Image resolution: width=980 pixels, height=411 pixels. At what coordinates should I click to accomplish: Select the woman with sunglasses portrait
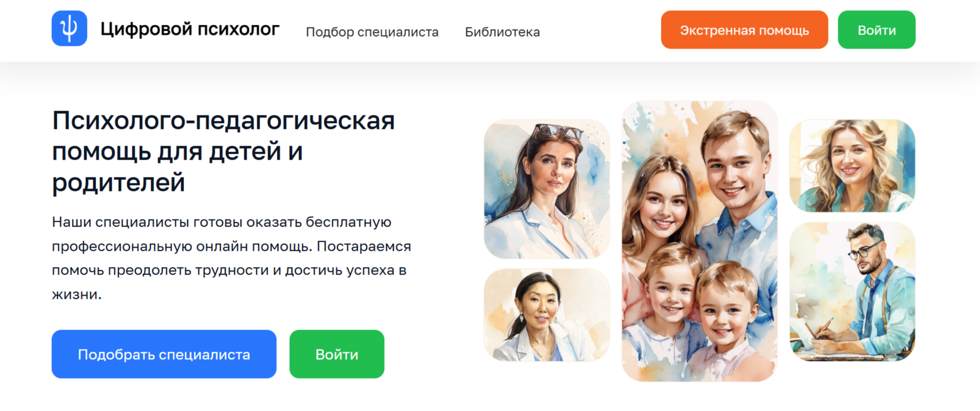(x=547, y=189)
